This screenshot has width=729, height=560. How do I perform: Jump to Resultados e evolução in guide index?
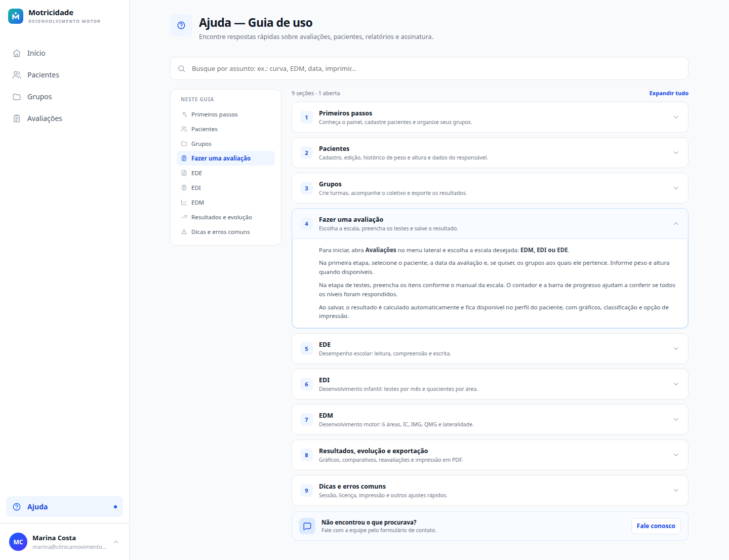tap(226, 217)
